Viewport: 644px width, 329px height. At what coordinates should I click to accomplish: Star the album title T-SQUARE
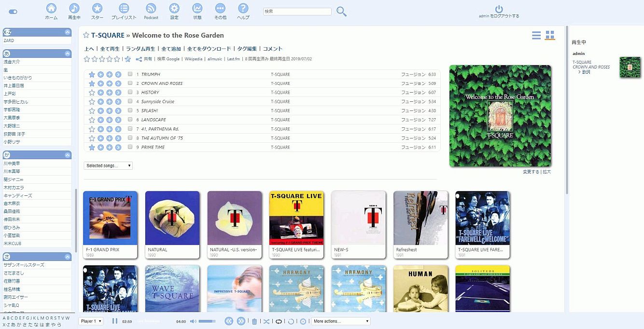click(x=86, y=35)
